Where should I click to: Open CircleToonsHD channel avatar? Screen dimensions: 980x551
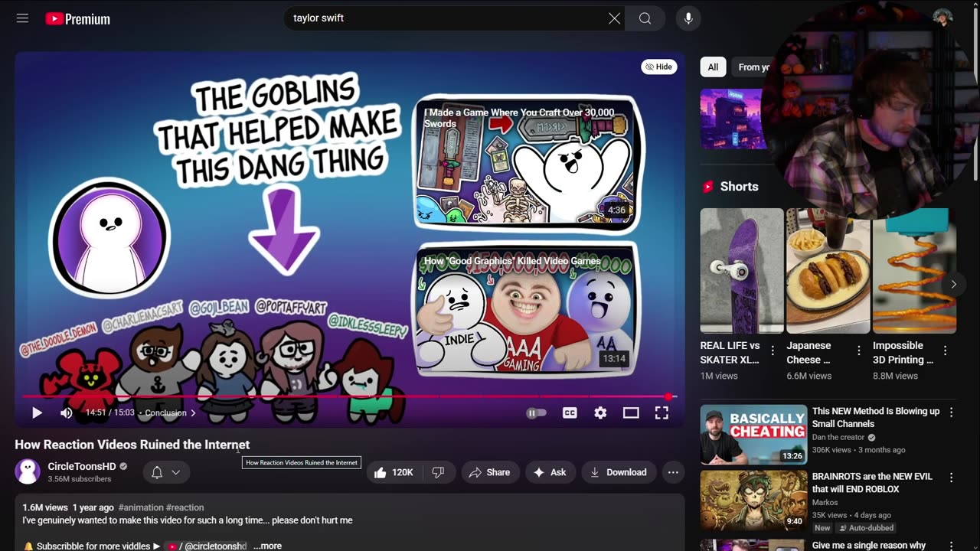click(28, 471)
